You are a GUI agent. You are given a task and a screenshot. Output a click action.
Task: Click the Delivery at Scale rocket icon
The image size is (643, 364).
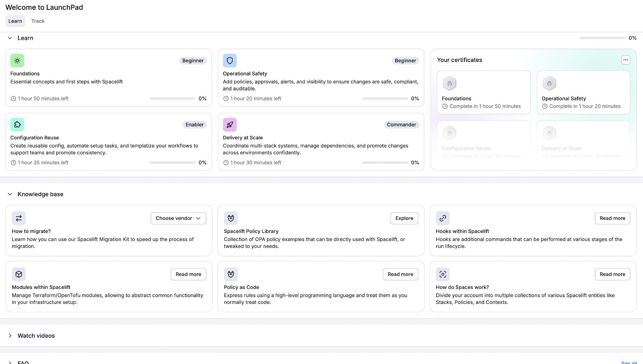230,125
